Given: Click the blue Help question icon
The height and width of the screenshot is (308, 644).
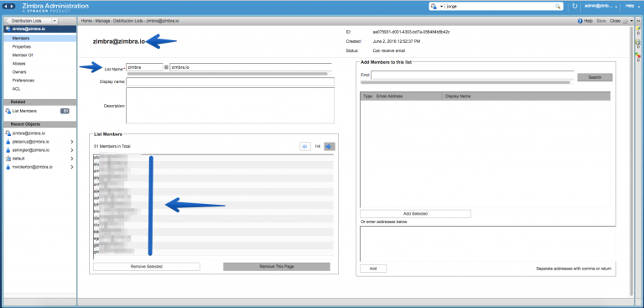Looking at the screenshot, I should [x=580, y=20].
